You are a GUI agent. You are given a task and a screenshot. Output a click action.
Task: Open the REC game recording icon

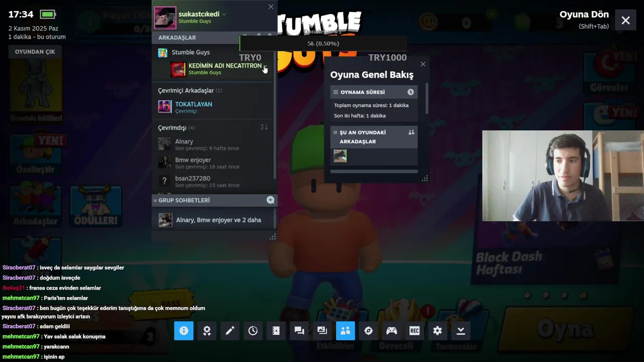point(415,331)
